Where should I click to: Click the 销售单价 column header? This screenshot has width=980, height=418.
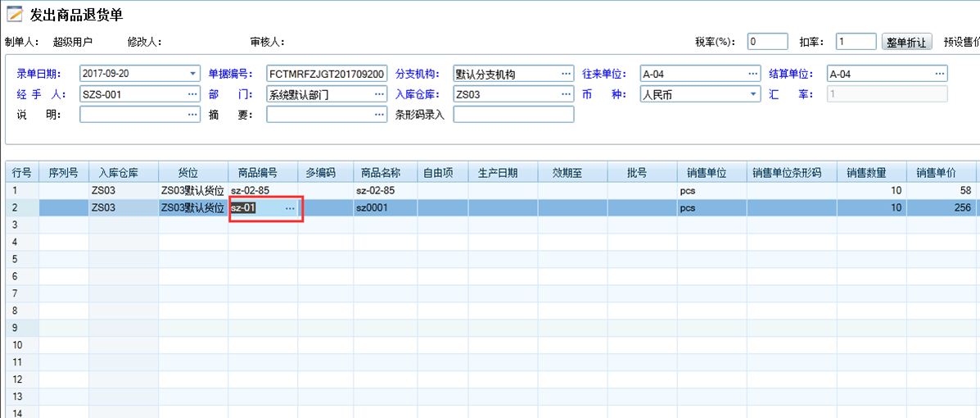942,173
